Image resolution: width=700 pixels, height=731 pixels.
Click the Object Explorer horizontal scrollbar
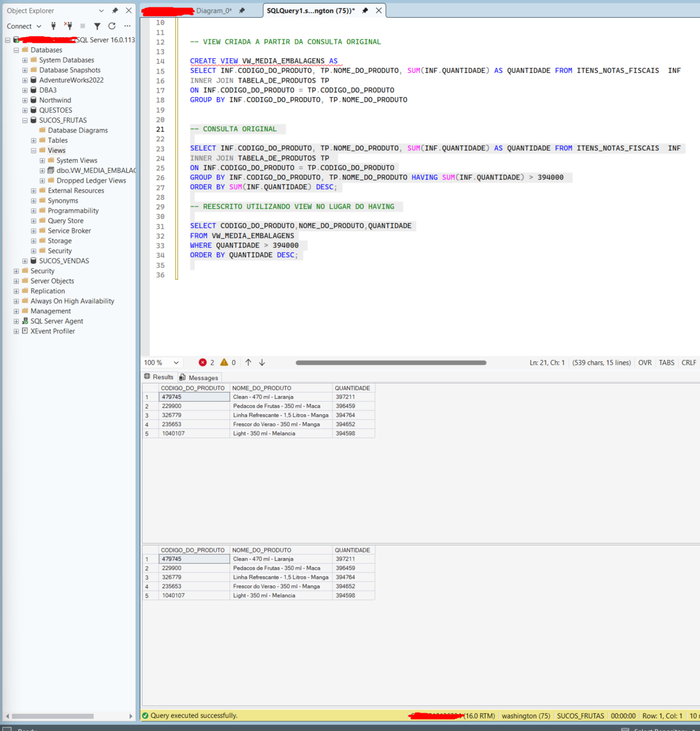click(52, 716)
